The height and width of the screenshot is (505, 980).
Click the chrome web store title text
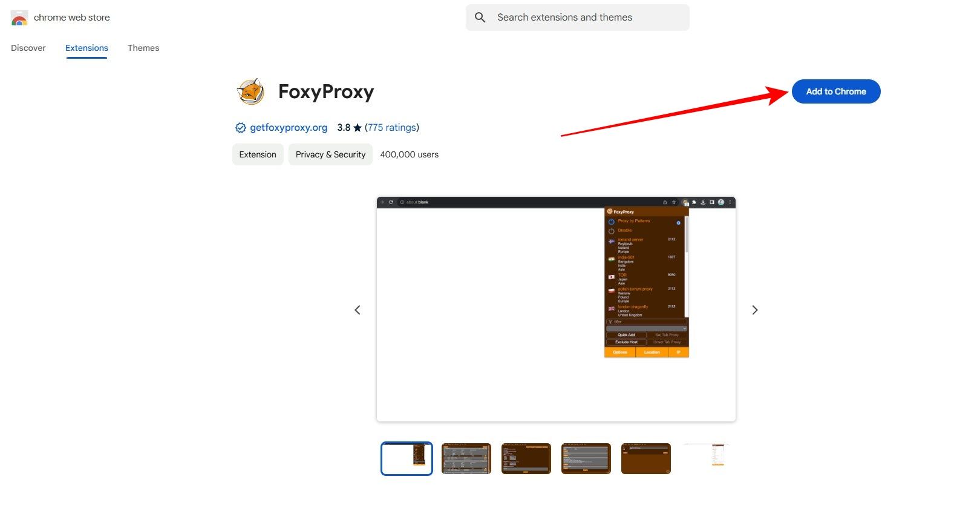(x=72, y=18)
